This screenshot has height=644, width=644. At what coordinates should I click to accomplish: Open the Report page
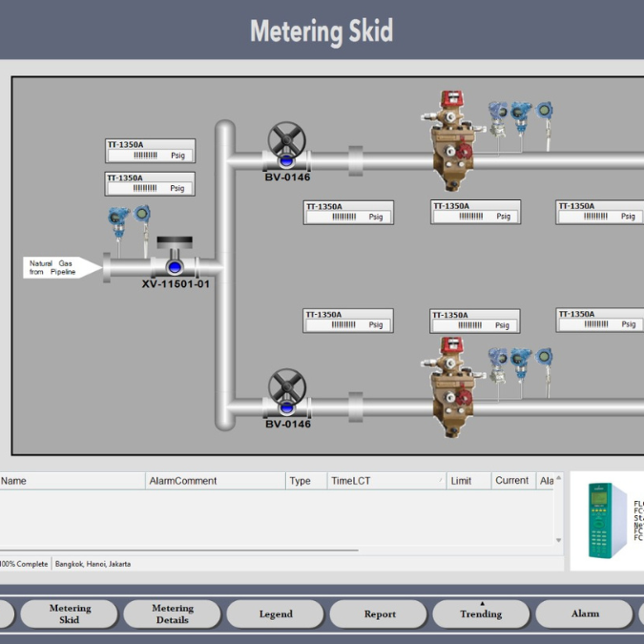[x=379, y=613]
